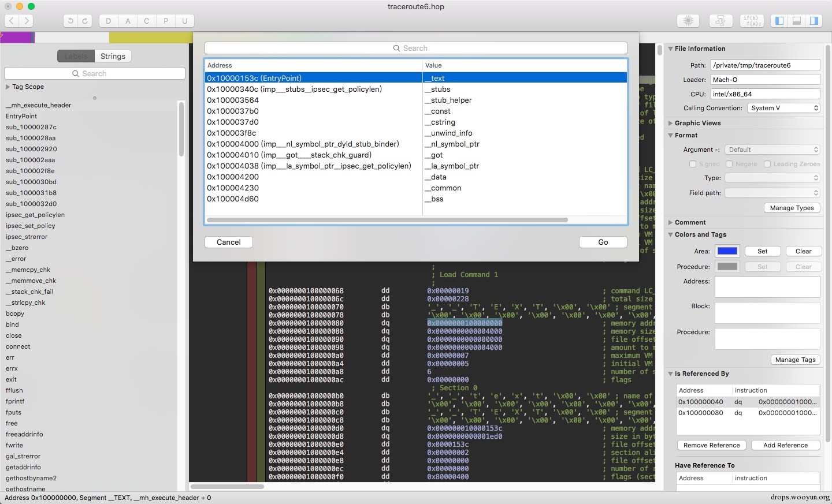Click the redo arrow icon
832x504 pixels.
coord(85,21)
